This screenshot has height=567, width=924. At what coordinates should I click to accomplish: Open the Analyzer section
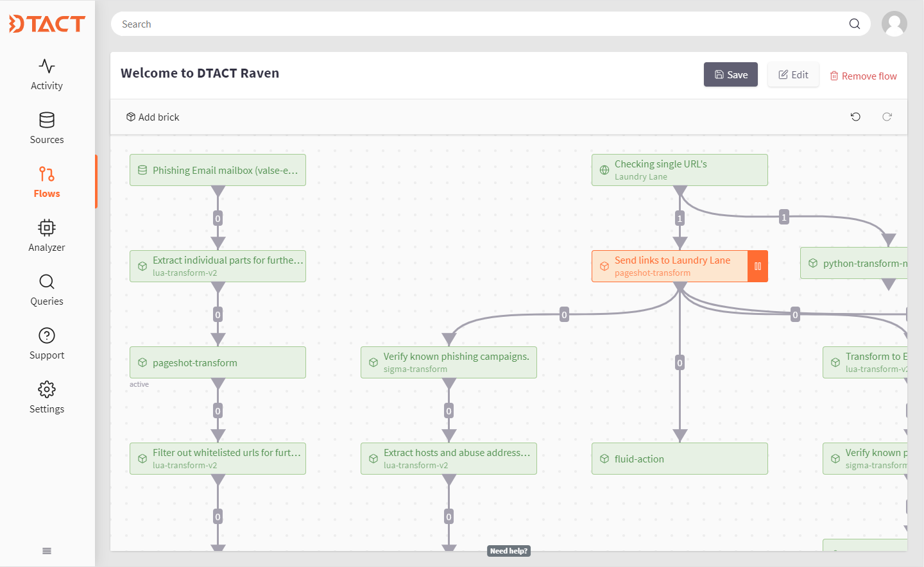tap(47, 236)
